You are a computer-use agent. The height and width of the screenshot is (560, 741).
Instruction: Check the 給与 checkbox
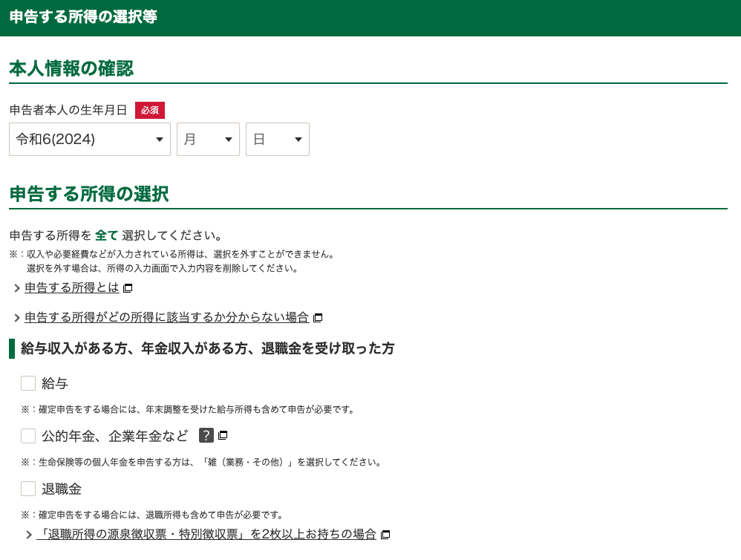tap(28, 383)
